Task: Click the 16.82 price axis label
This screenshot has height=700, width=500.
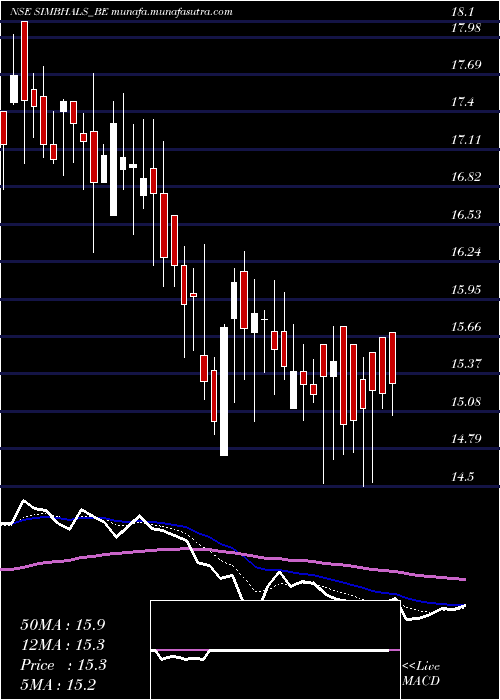Action: tap(466, 177)
